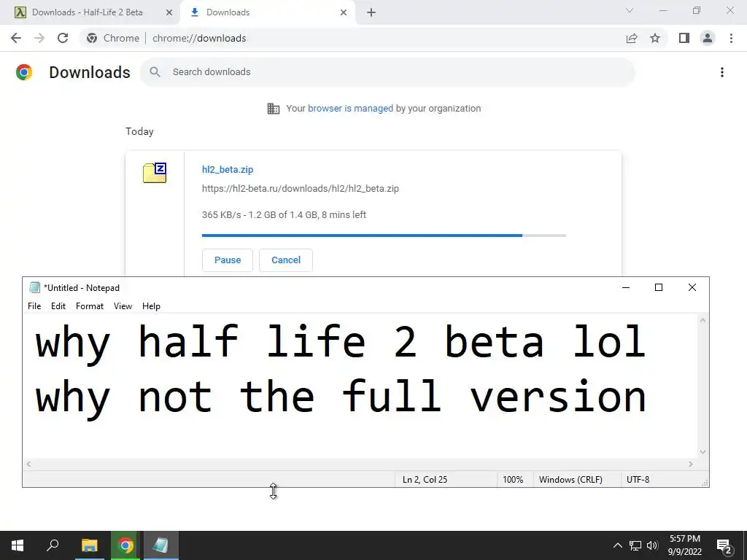Open Notepad Format menu
This screenshot has height=560, width=747.
point(90,306)
